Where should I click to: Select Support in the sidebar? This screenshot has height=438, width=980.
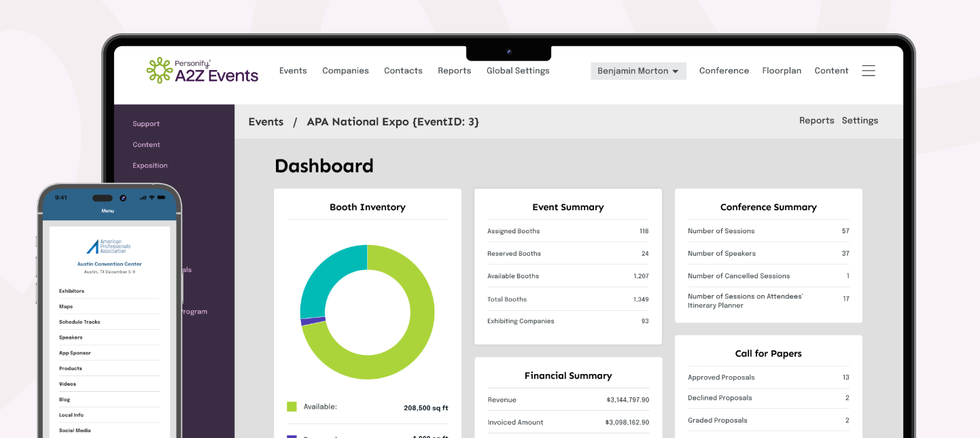[146, 124]
